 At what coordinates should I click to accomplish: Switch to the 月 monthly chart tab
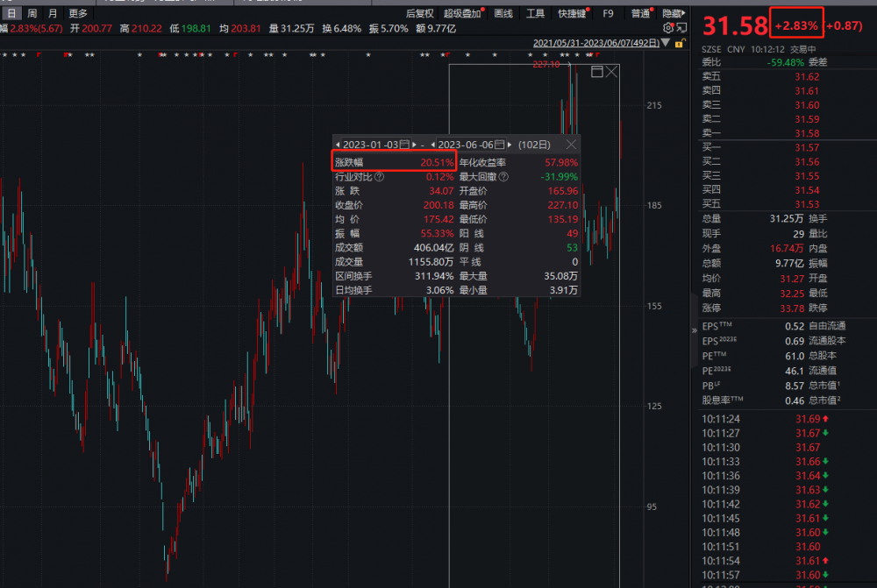tap(53, 13)
